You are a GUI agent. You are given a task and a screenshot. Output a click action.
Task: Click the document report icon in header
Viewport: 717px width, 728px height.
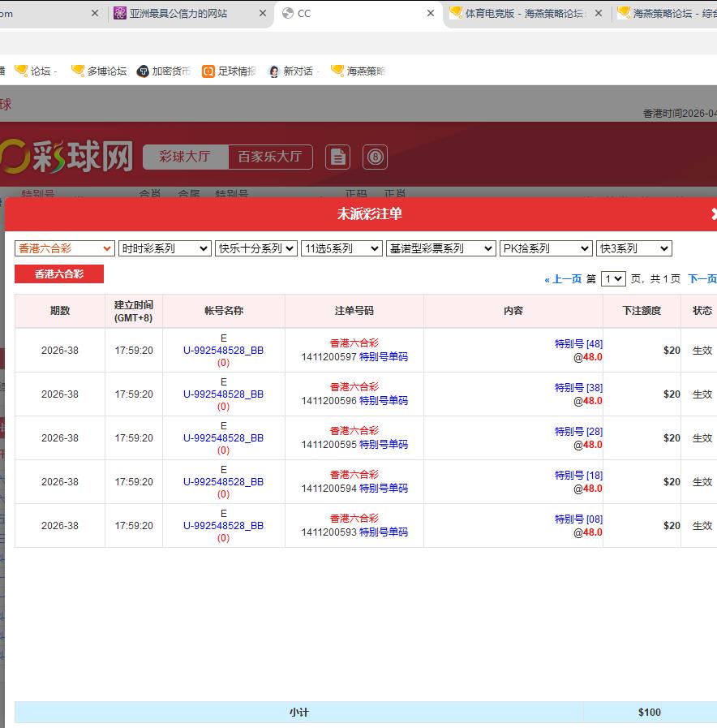coord(337,157)
